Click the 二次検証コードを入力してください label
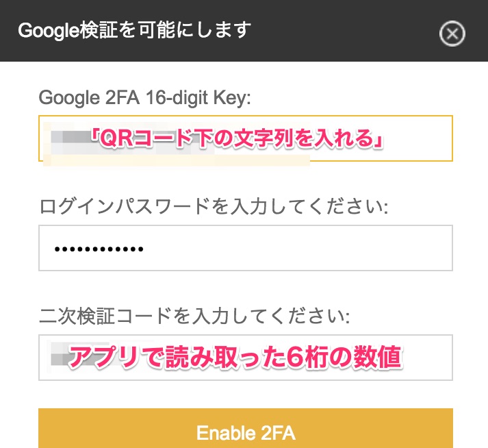Screen dimensions: 488x448 pyautogui.click(x=195, y=316)
